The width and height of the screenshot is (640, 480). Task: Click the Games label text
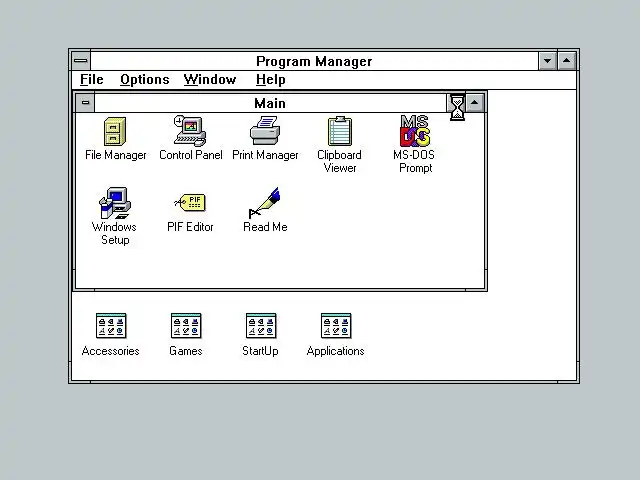(186, 351)
